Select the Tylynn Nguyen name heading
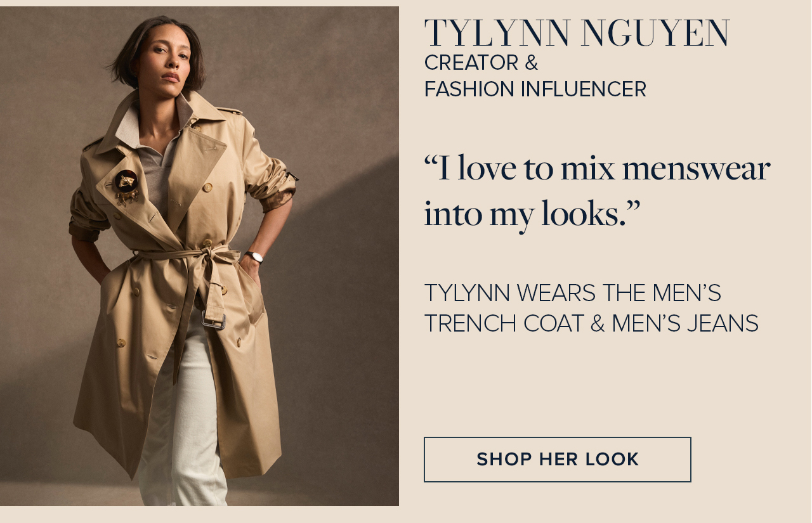 577,34
